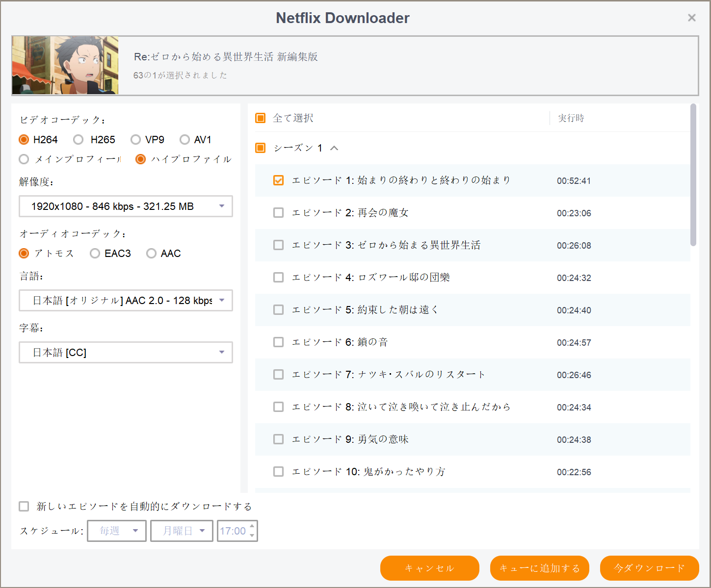711x588 pixels.
Task: Check エピソード 2: 再会の魔女
Action: tap(278, 213)
